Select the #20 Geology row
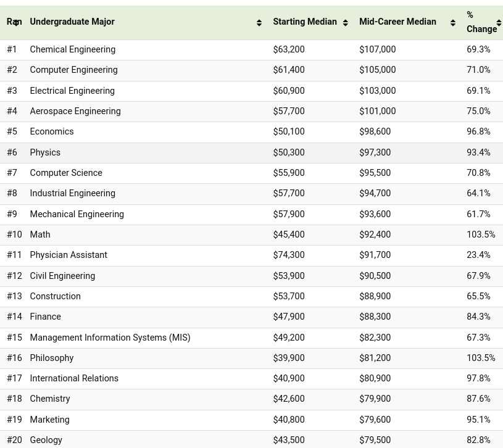Viewport: 503px width, 448px height. [252, 439]
